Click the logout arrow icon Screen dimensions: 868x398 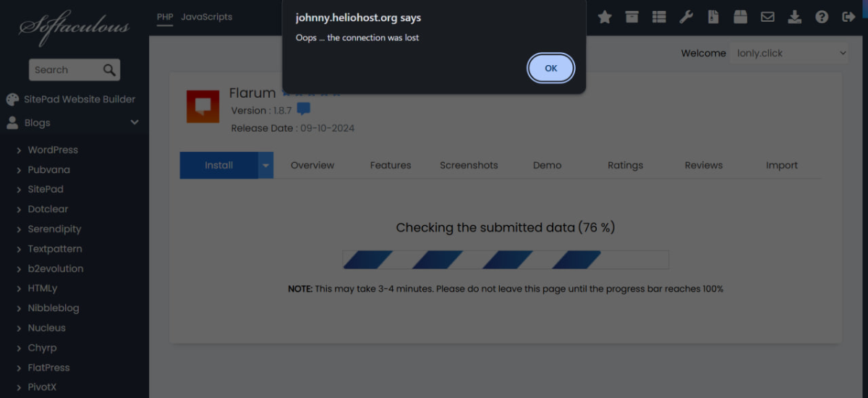848,17
